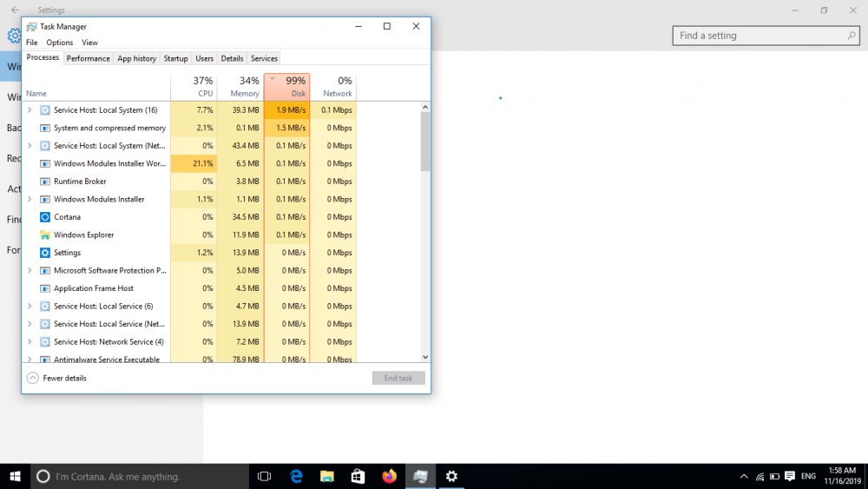The height and width of the screenshot is (489, 868).
Task: Expand Service Host: Local Service (Net...) row
Action: [x=30, y=324]
